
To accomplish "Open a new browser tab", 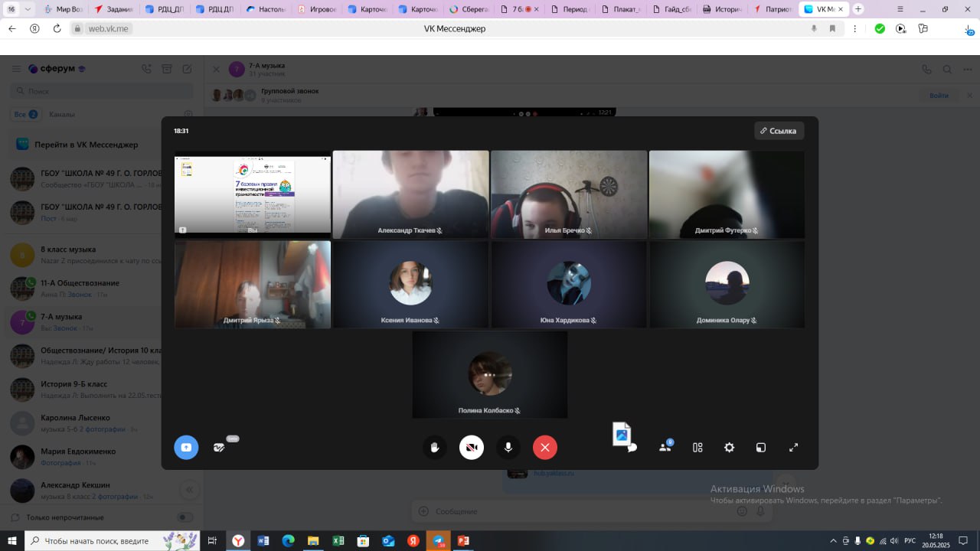I will click(858, 9).
